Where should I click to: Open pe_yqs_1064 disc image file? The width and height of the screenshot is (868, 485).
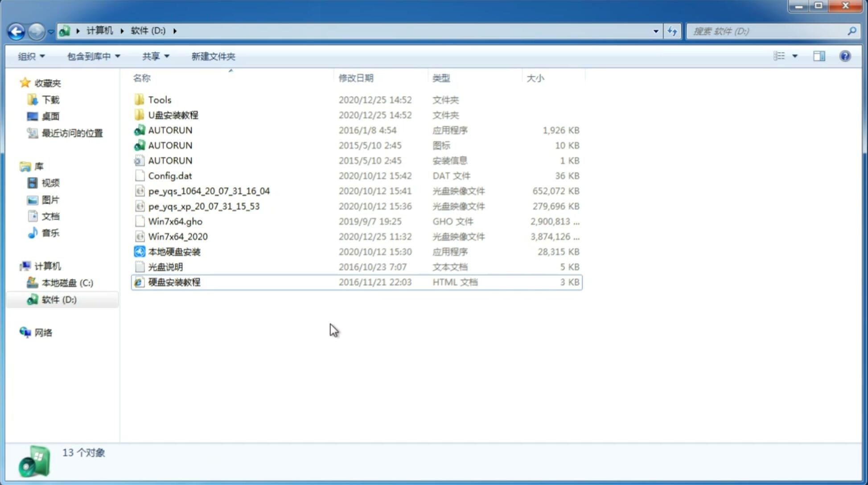(x=209, y=191)
